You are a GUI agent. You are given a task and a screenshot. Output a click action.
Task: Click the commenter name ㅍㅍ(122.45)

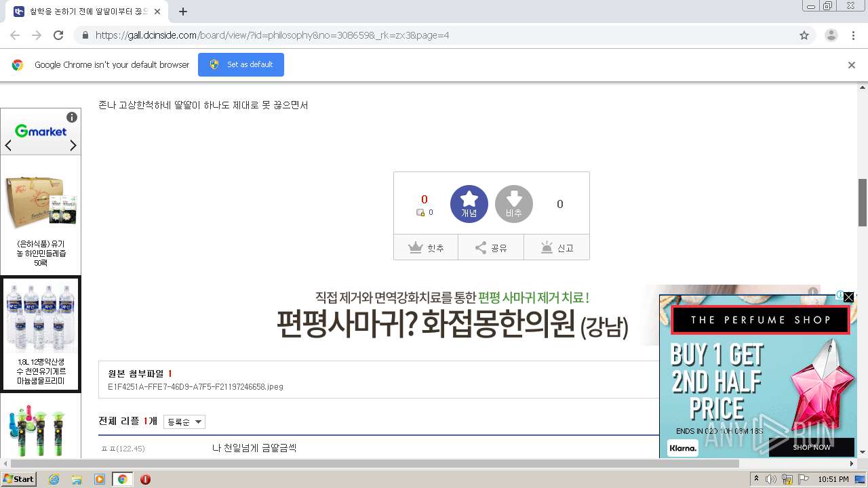(123, 449)
